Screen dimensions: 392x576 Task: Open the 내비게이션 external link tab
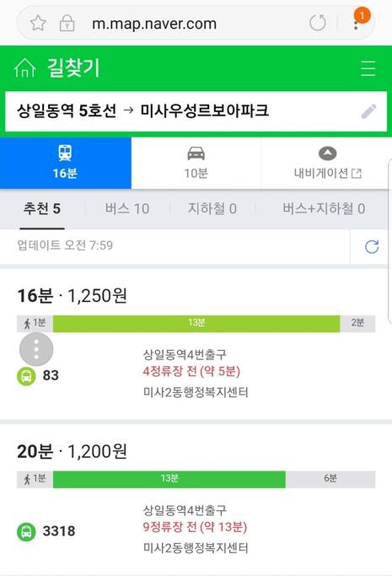tap(327, 163)
